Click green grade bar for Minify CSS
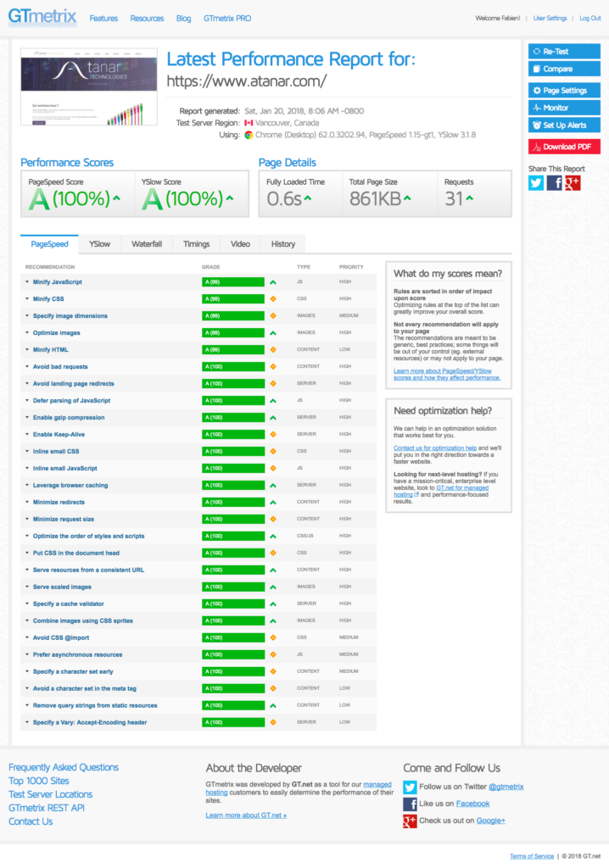The image size is (609, 868). point(233,299)
